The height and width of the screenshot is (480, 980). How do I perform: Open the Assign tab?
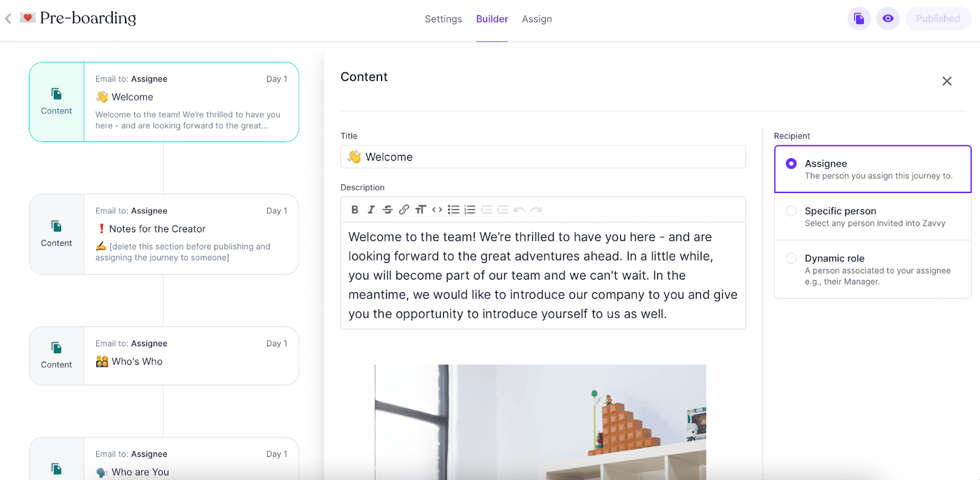[537, 19]
